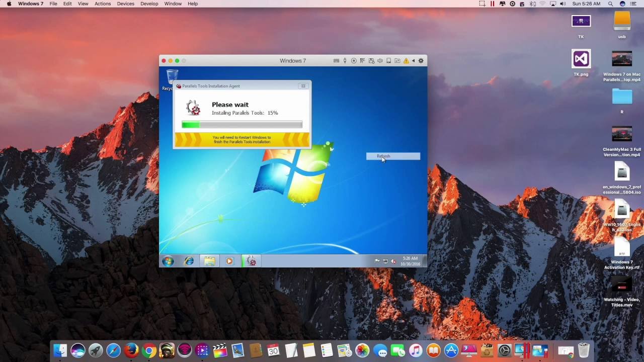This screenshot has width=644, height=362.
Task: Open System Preferences in the Dock
Action: tap(504, 350)
